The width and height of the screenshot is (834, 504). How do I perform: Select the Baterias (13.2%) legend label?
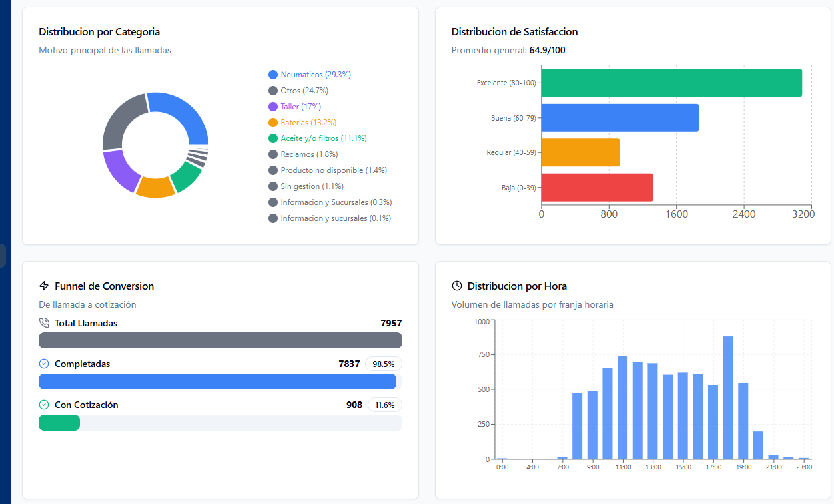click(x=308, y=123)
